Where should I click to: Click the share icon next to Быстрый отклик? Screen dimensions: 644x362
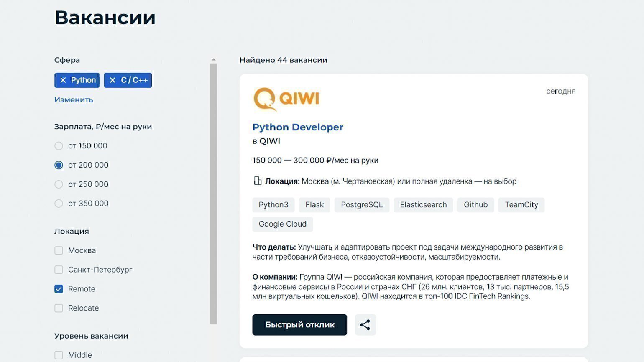[x=365, y=325]
